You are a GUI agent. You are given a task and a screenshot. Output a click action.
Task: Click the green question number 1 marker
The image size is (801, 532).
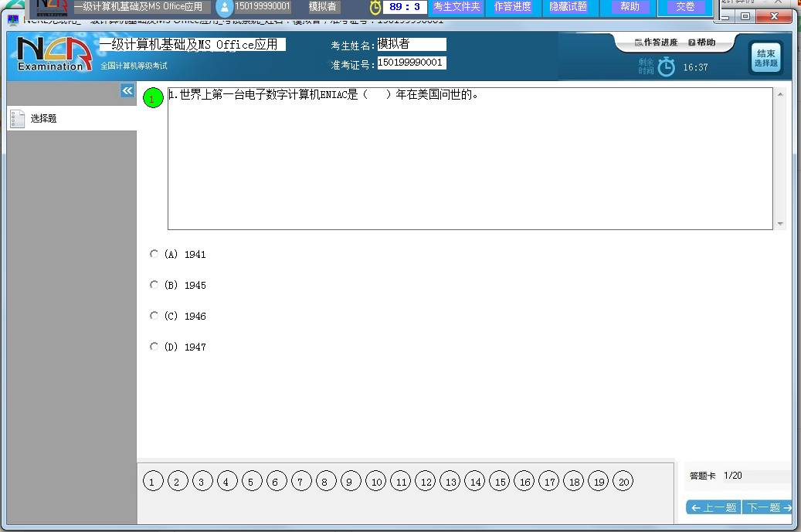(153, 98)
